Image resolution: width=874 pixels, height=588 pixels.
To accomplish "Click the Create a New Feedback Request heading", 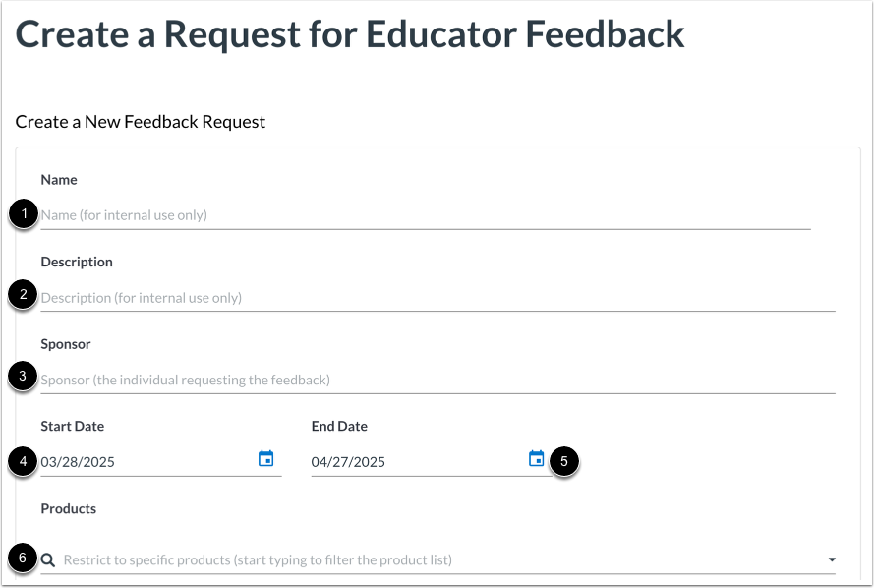I will pos(140,121).
